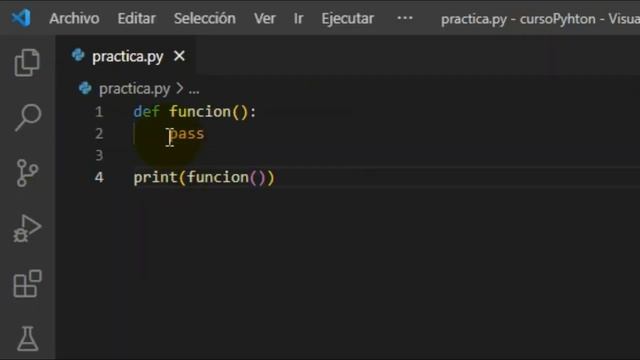This screenshot has height=360, width=640.
Task: Open the Selección menu
Action: tap(204, 19)
